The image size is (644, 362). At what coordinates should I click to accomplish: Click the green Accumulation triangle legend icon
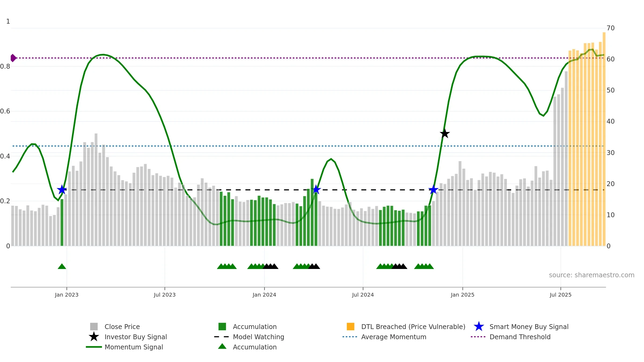click(x=222, y=346)
